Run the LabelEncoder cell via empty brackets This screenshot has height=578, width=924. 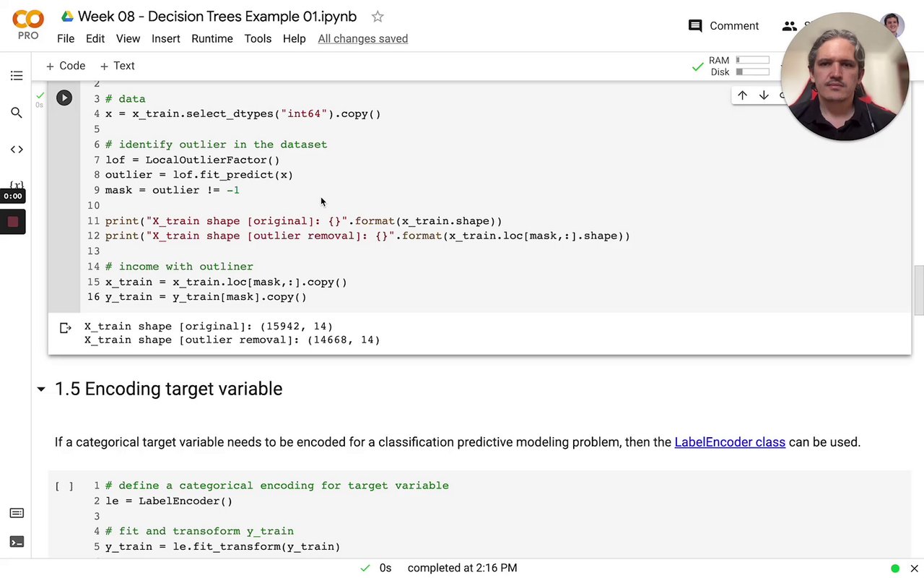[64, 486]
